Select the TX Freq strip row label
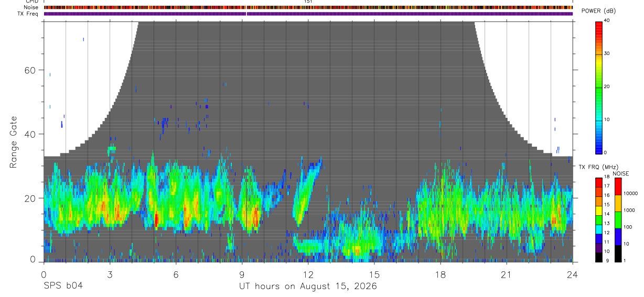Viewport: 644px width, 297px height. (28, 14)
